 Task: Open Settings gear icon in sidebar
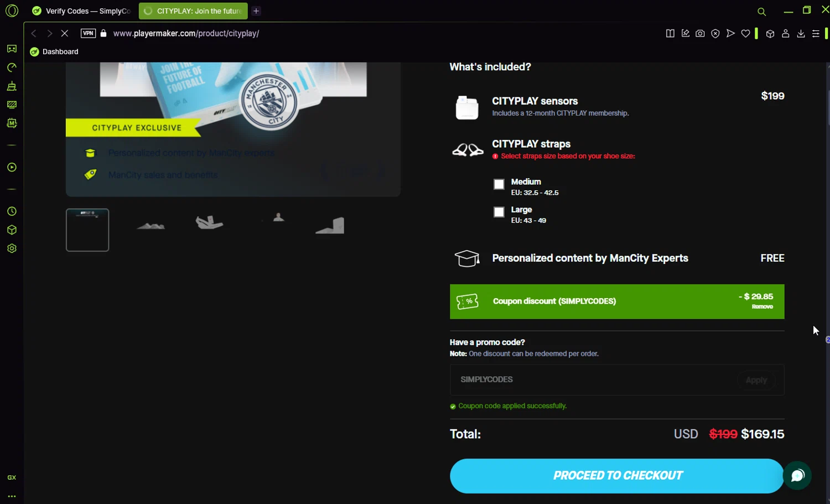pyautogui.click(x=12, y=248)
